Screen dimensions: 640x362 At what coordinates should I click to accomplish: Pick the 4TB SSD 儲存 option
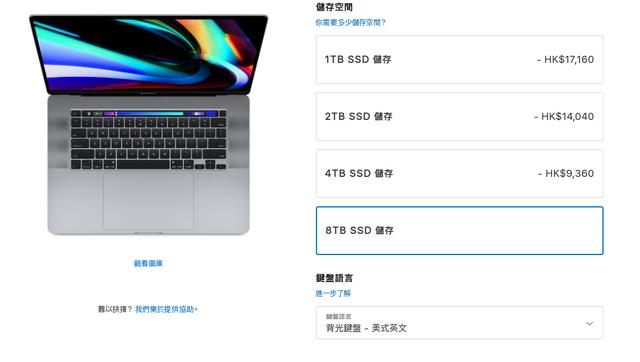pyautogui.click(x=459, y=173)
